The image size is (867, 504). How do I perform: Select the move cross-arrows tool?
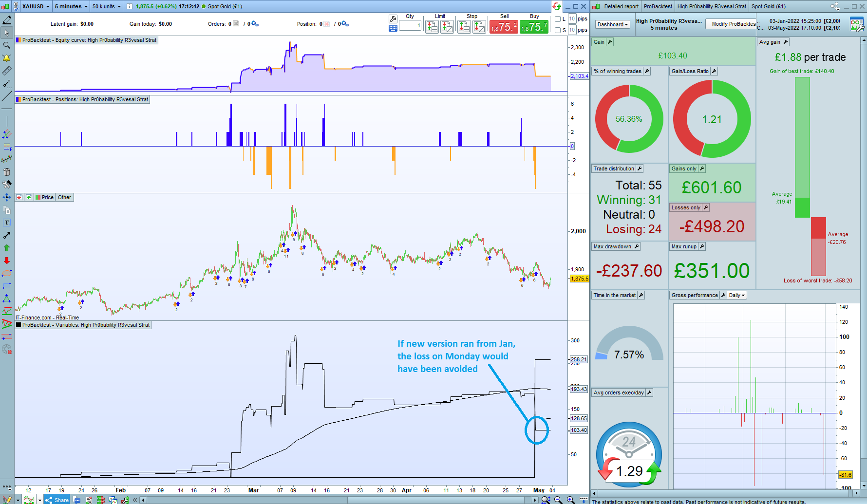(x=7, y=197)
